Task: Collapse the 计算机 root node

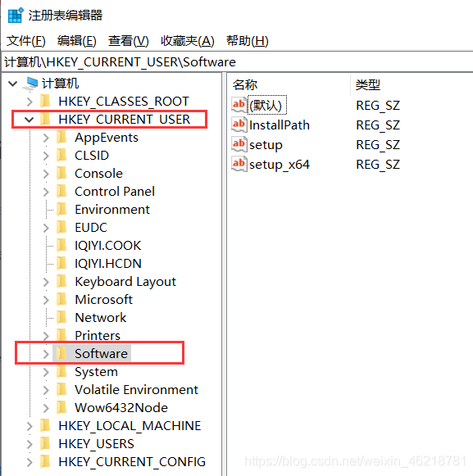Action: click(x=13, y=84)
